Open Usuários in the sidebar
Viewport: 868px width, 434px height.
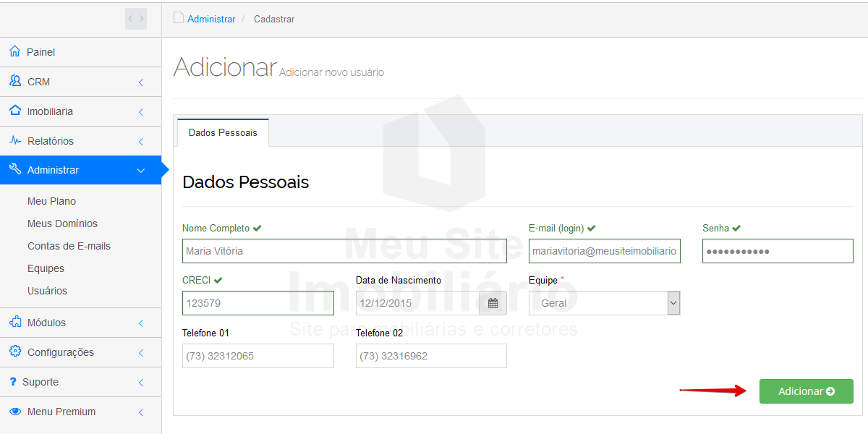[47, 291]
